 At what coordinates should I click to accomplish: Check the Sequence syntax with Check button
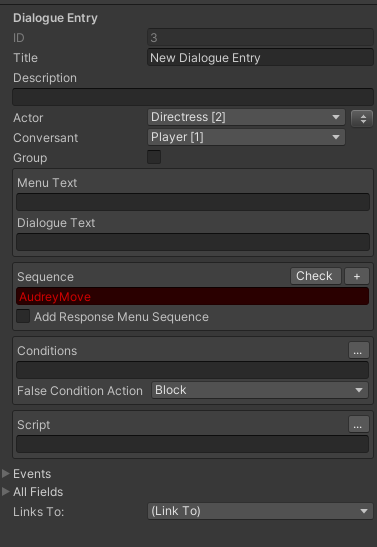(316, 276)
